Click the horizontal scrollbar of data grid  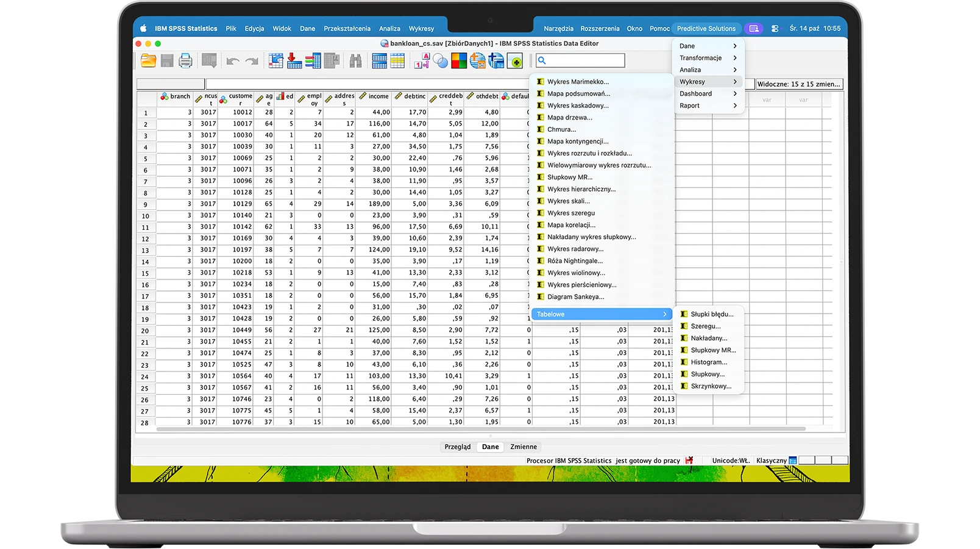pyautogui.click(x=480, y=429)
